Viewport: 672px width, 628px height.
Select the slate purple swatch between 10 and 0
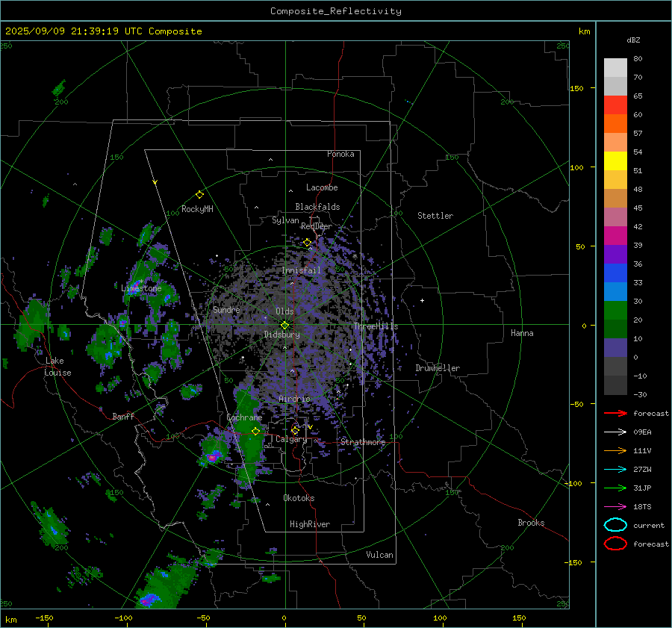coord(615,347)
